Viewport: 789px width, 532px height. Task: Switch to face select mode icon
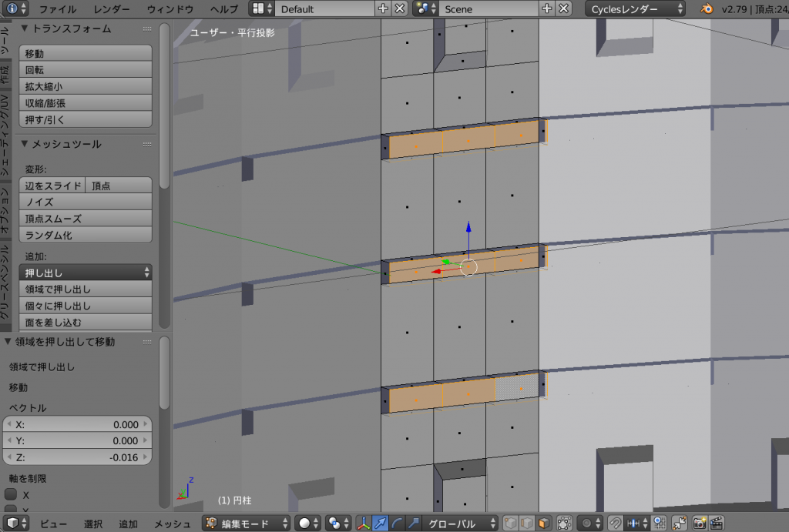[545, 524]
